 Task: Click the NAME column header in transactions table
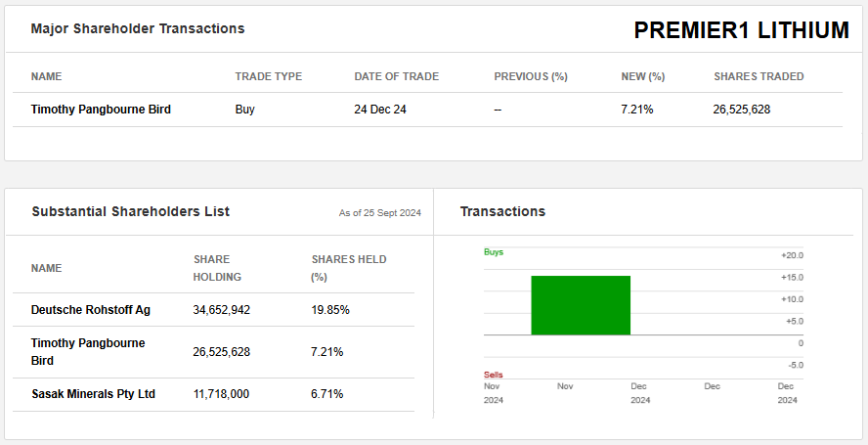click(46, 76)
